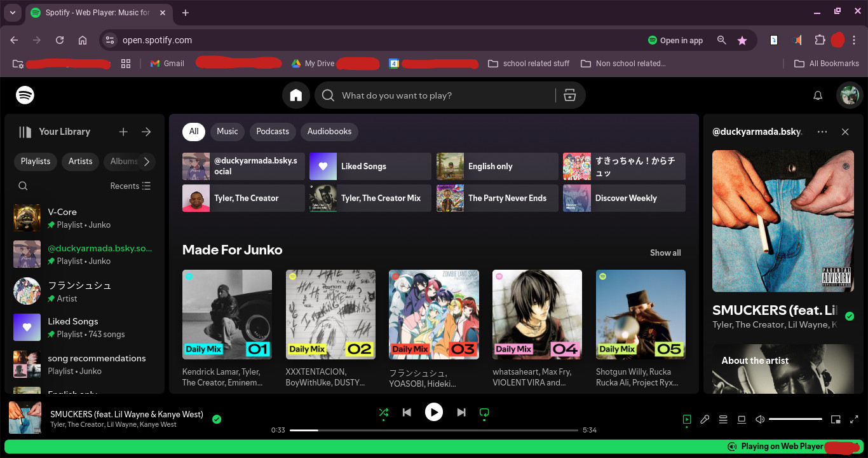
Task: Click the Your Library icon
Action: (x=25, y=132)
